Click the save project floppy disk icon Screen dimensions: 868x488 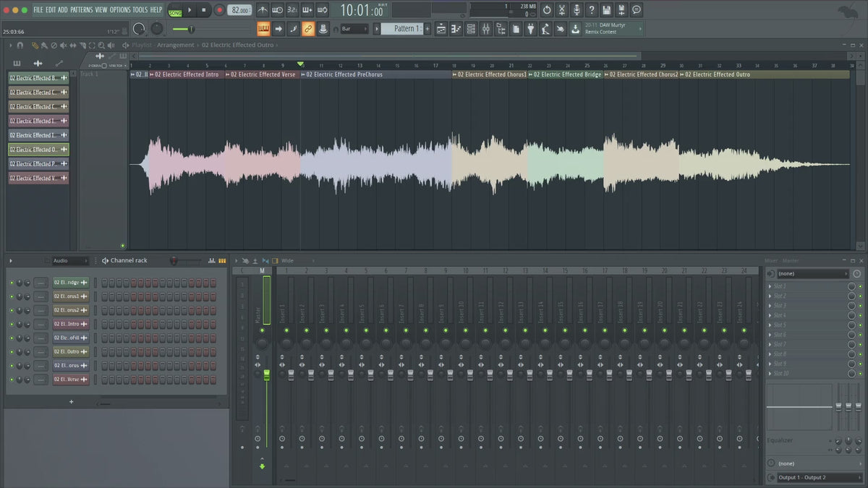click(606, 10)
